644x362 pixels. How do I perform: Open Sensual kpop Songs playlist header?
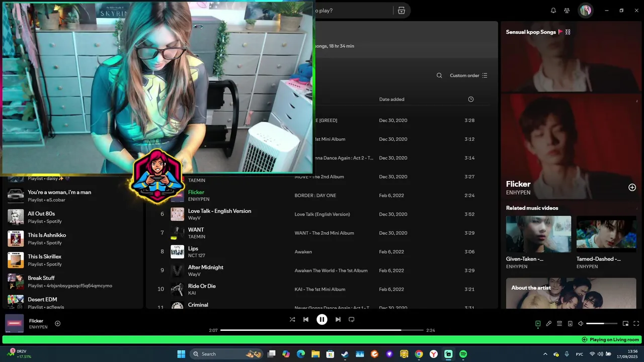pos(531,32)
